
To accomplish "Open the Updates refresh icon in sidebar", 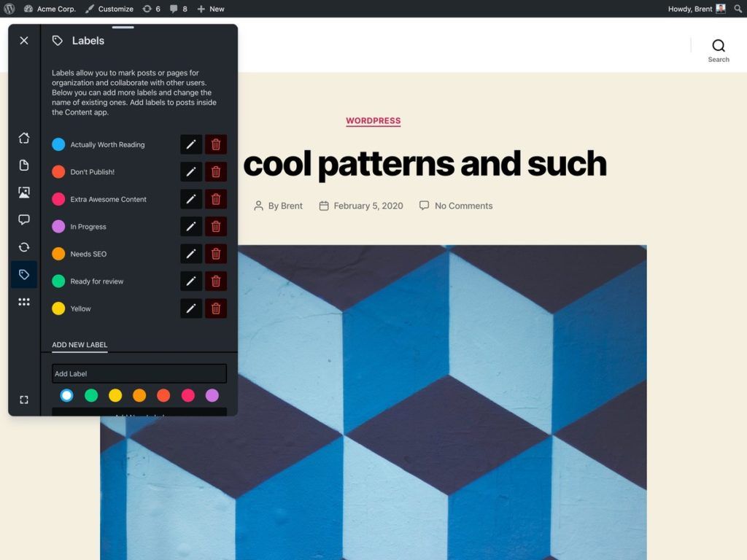I will tap(24, 247).
